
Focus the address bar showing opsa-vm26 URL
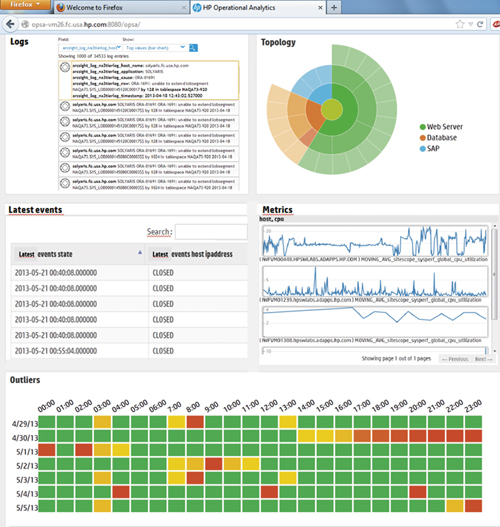[x=235, y=24]
